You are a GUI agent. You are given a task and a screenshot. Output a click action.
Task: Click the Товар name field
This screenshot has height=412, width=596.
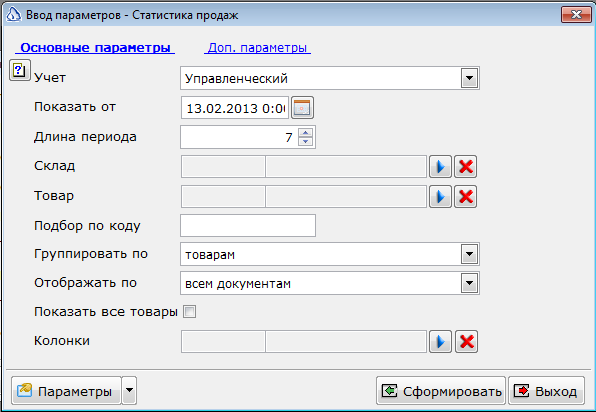pyautogui.click(x=346, y=196)
